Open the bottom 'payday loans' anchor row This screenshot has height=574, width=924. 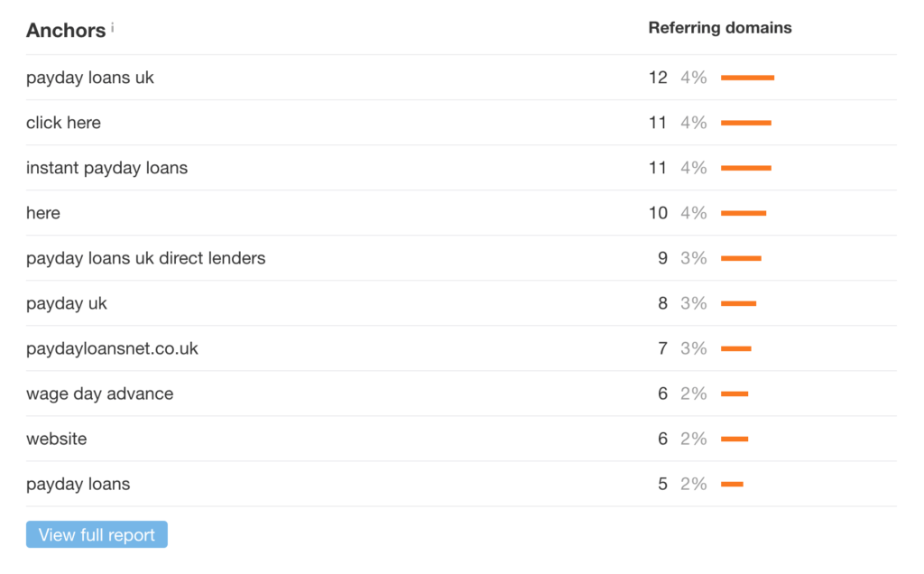78,484
